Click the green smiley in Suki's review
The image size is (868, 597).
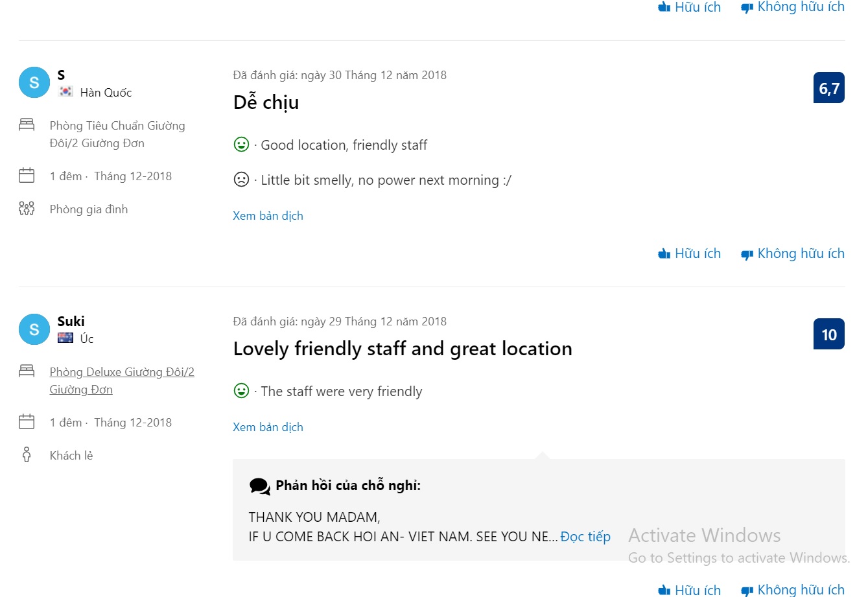click(x=241, y=391)
